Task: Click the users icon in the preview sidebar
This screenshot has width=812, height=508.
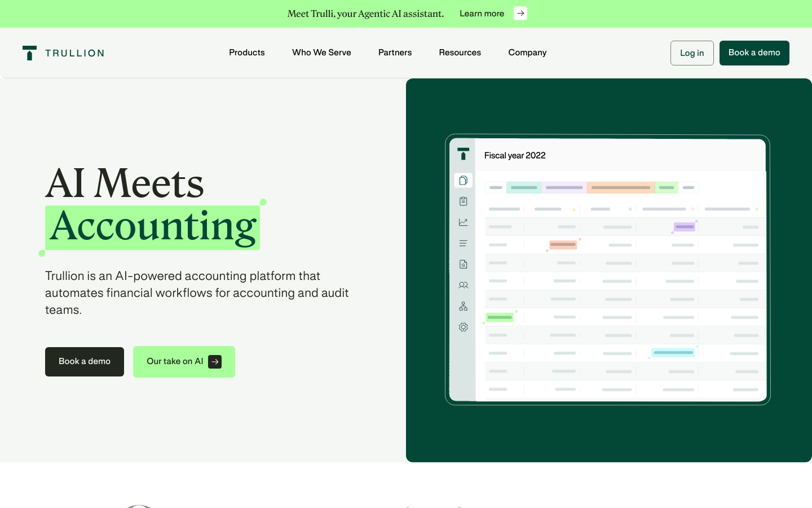Action: [x=463, y=285]
